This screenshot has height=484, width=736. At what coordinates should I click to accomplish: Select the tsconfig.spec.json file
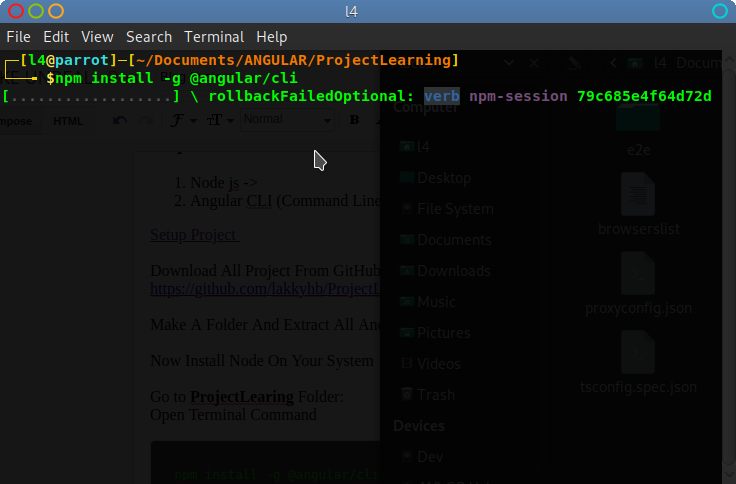pos(637,352)
